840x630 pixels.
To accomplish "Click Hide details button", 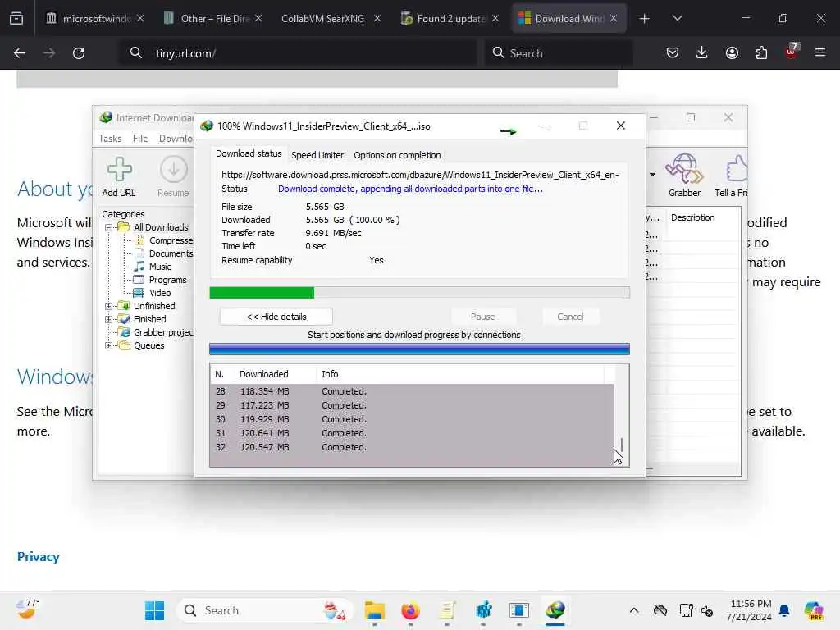I will pyautogui.click(x=276, y=317).
